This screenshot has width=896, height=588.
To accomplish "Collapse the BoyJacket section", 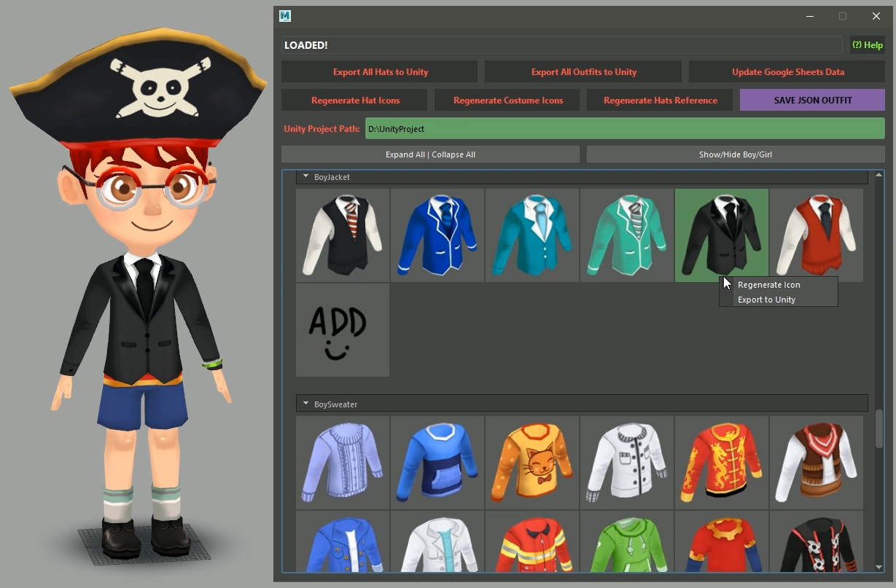I will pyautogui.click(x=306, y=177).
